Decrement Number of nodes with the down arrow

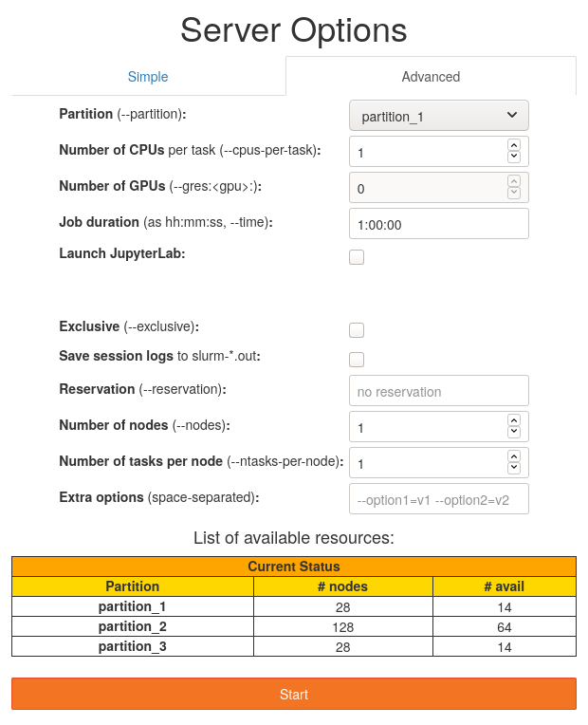click(x=514, y=432)
